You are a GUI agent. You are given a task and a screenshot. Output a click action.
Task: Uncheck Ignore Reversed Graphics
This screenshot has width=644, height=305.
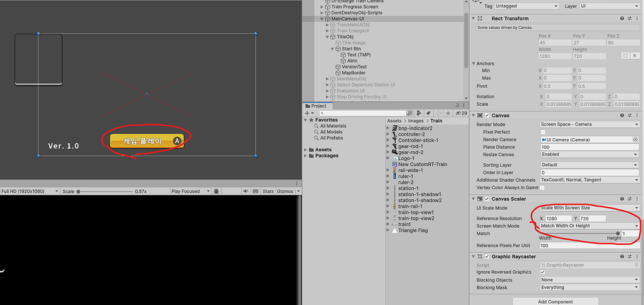543,272
